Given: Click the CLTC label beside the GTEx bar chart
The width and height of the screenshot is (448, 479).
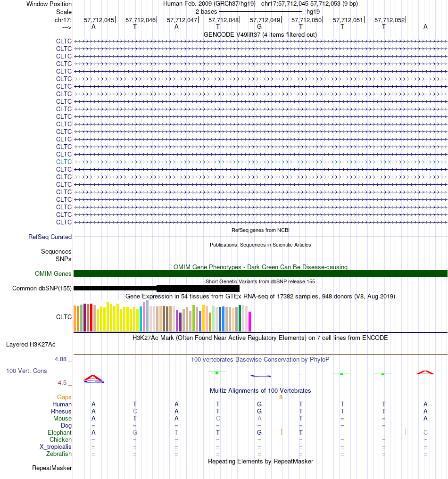Looking at the screenshot, I should point(64,317).
